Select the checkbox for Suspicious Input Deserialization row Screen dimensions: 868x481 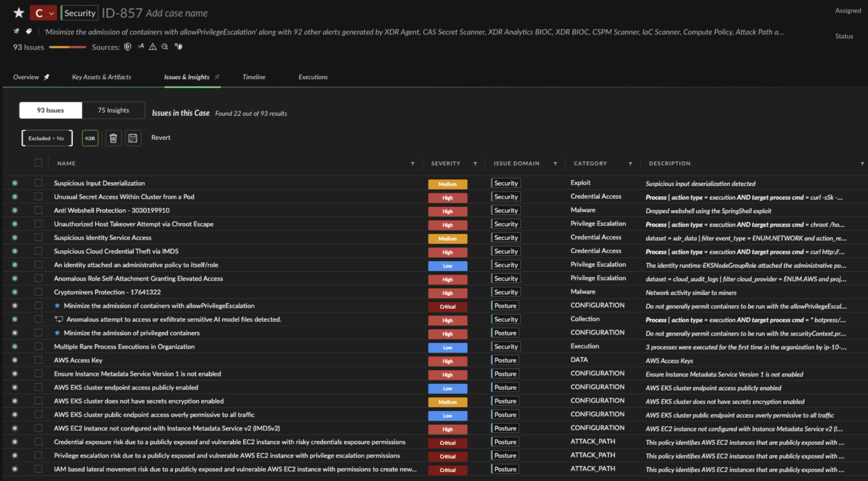pyautogui.click(x=39, y=183)
